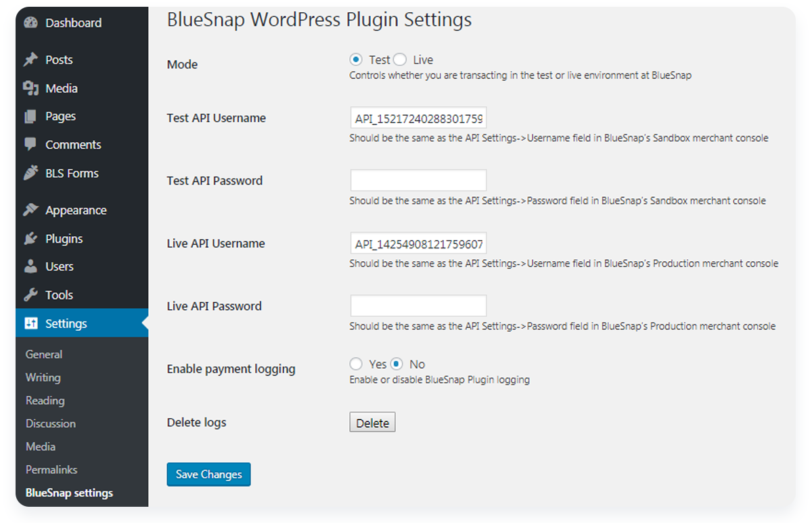Open Media settings submenu item

(41, 446)
